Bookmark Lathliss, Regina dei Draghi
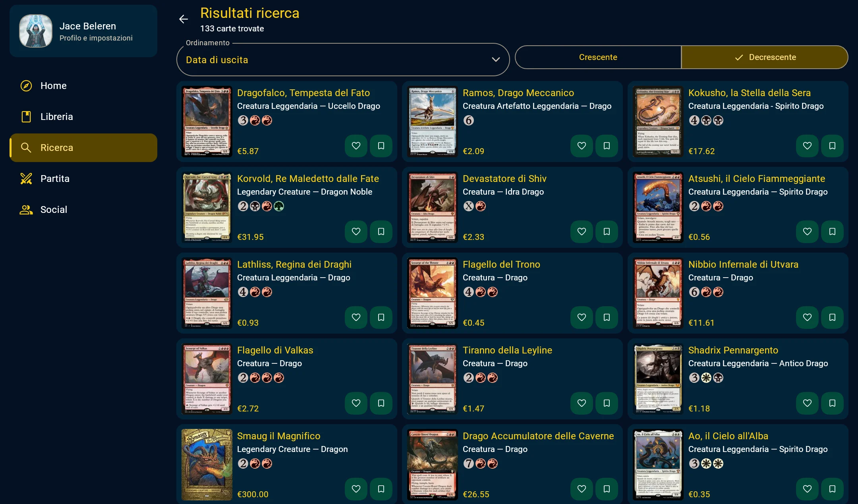This screenshot has width=858, height=504. (x=381, y=317)
